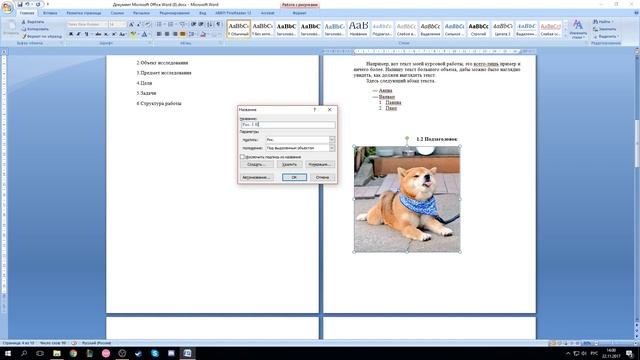This screenshot has height=360, width=640.
Task: Align text to the right
Action: tap(175, 34)
